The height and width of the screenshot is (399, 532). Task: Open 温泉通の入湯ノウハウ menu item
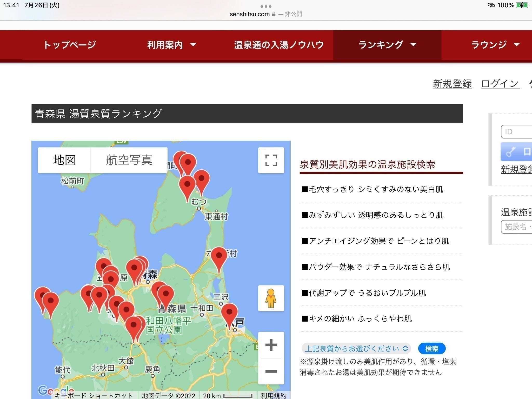(x=279, y=45)
